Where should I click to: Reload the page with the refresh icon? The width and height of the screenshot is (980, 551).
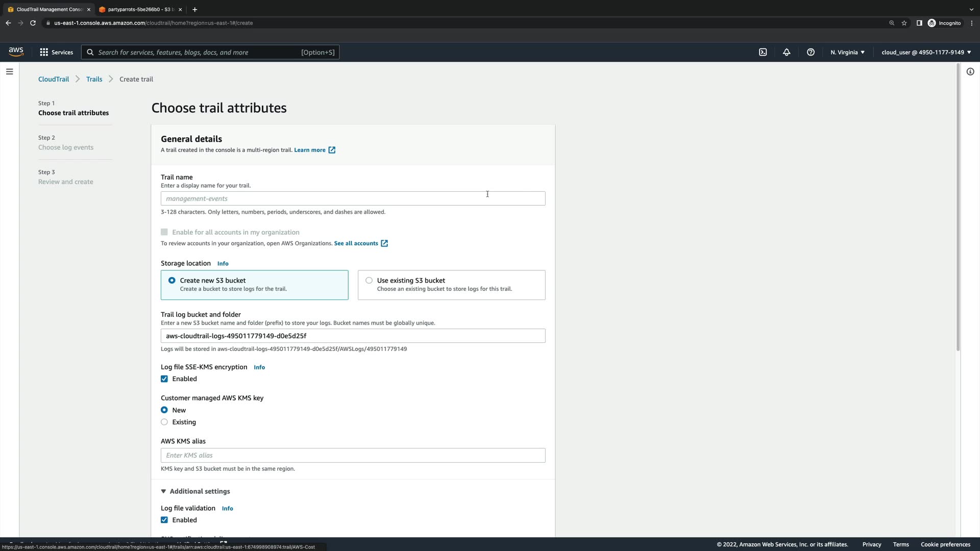33,23
